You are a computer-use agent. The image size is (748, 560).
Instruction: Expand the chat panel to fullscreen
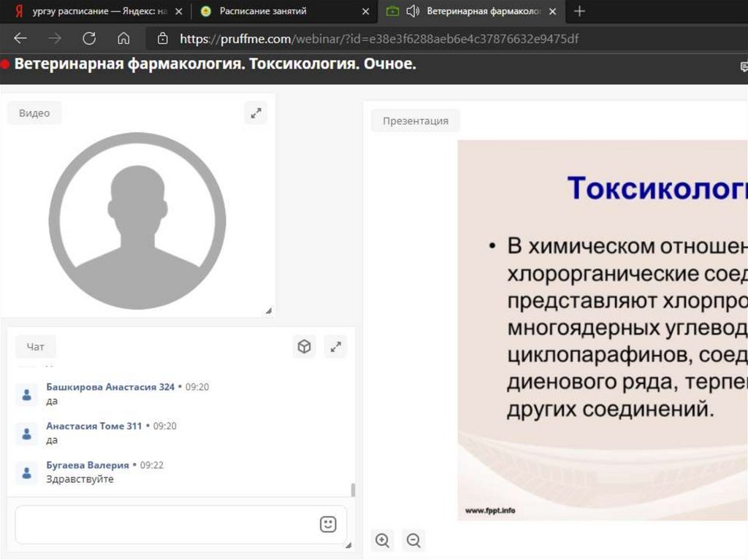336,347
